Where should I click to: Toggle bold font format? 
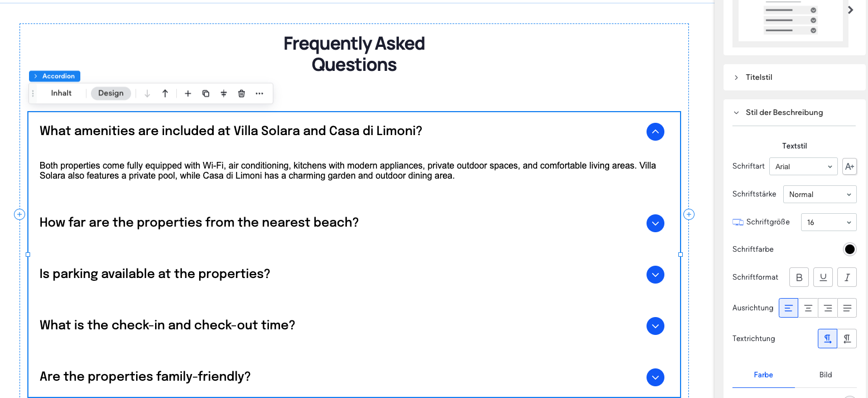coord(799,277)
